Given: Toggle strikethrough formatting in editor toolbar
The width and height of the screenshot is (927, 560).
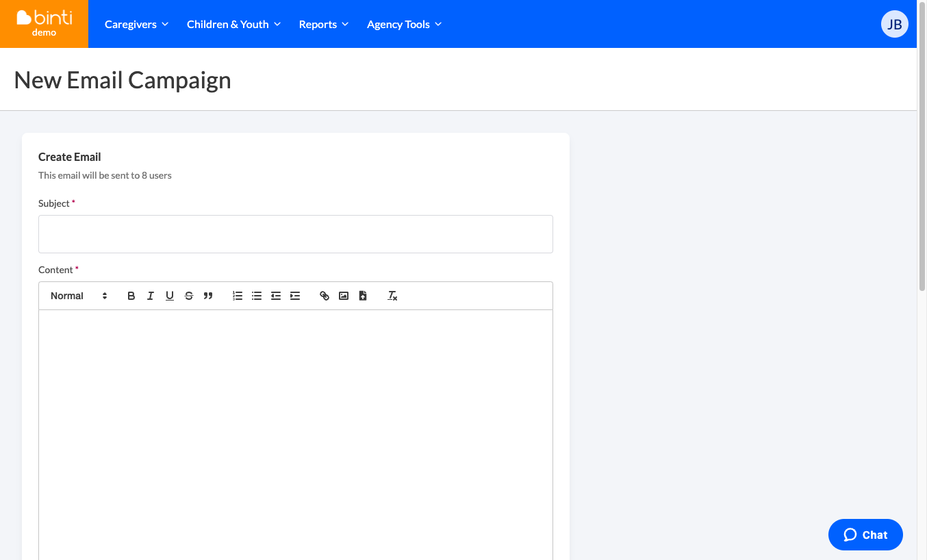Looking at the screenshot, I should tap(189, 296).
